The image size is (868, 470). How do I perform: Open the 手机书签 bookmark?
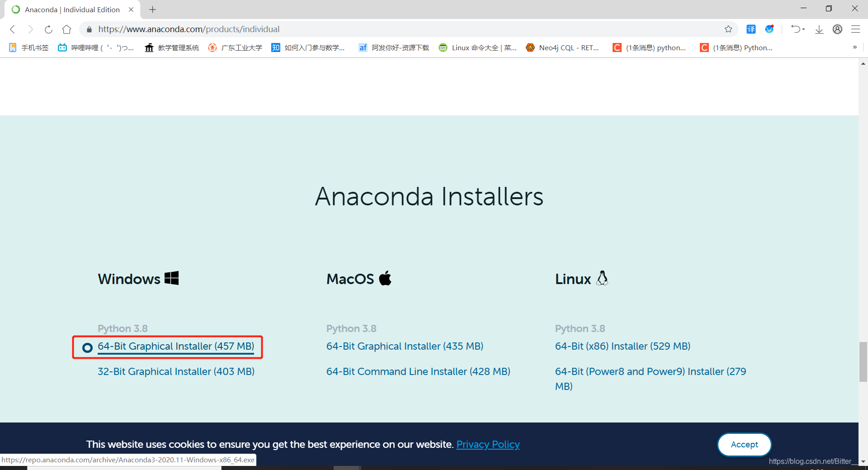click(x=29, y=47)
